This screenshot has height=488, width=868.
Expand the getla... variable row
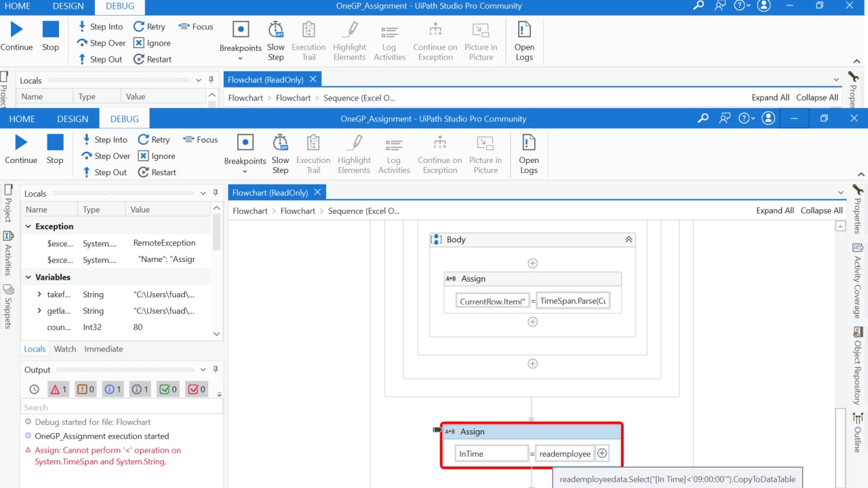pyautogui.click(x=39, y=311)
